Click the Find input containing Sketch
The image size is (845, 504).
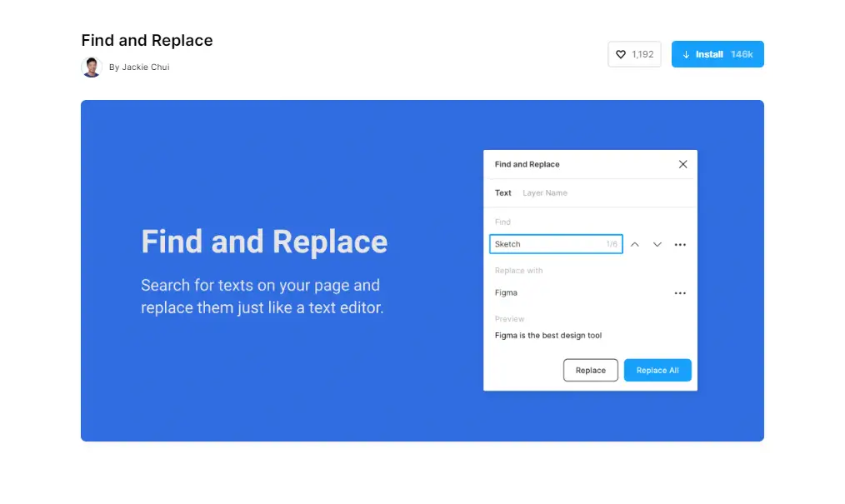(546, 244)
